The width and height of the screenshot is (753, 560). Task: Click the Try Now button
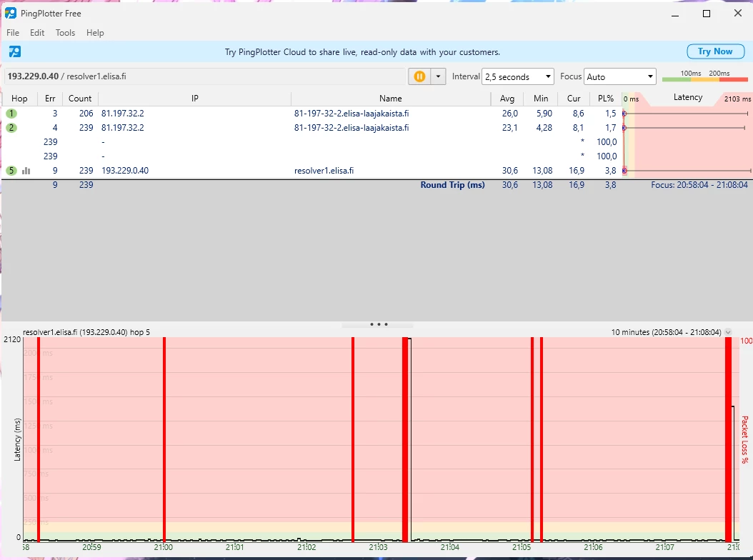click(x=714, y=51)
